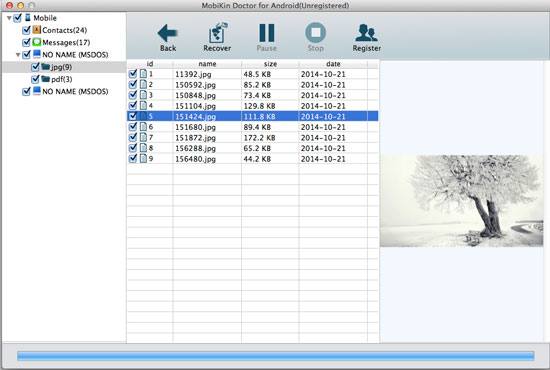Select the jpg(9) folder in tree
Viewport: 550px width, 370px height.
point(61,67)
